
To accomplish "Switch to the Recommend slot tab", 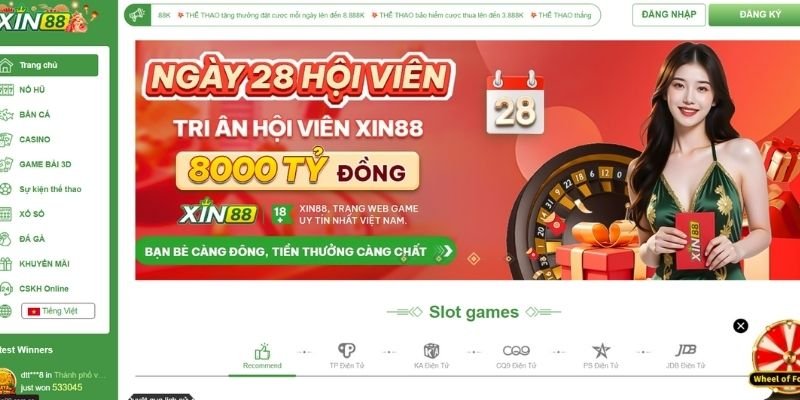I will click(x=262, y=356).
